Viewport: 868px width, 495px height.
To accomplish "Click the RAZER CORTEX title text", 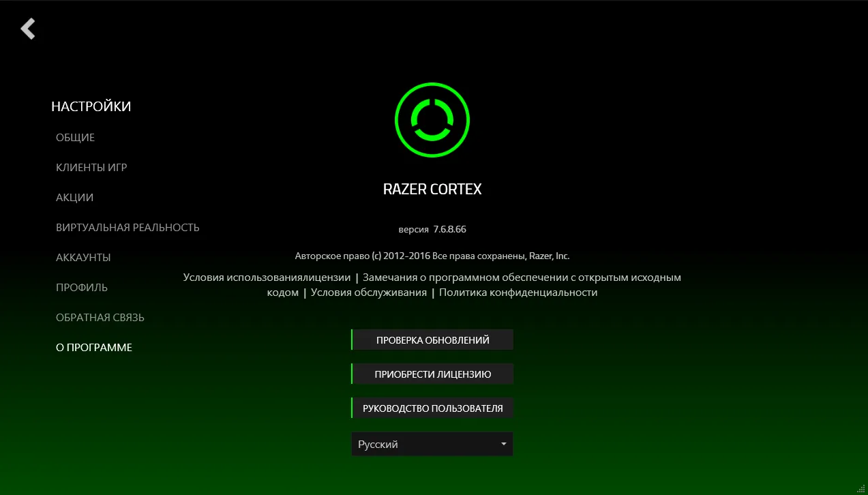I will [432, 190].
